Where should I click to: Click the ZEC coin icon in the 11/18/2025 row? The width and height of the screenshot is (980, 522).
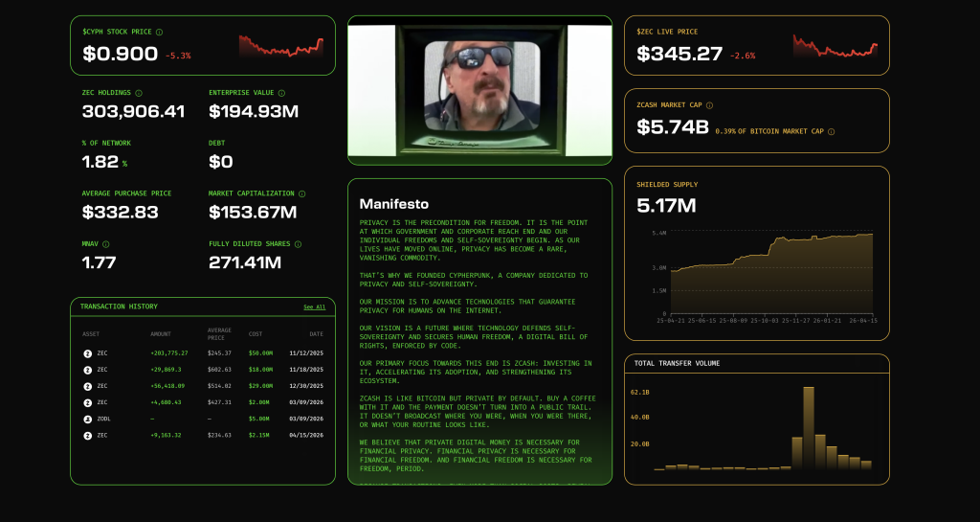pyautogui.click(x=87, y=370)
